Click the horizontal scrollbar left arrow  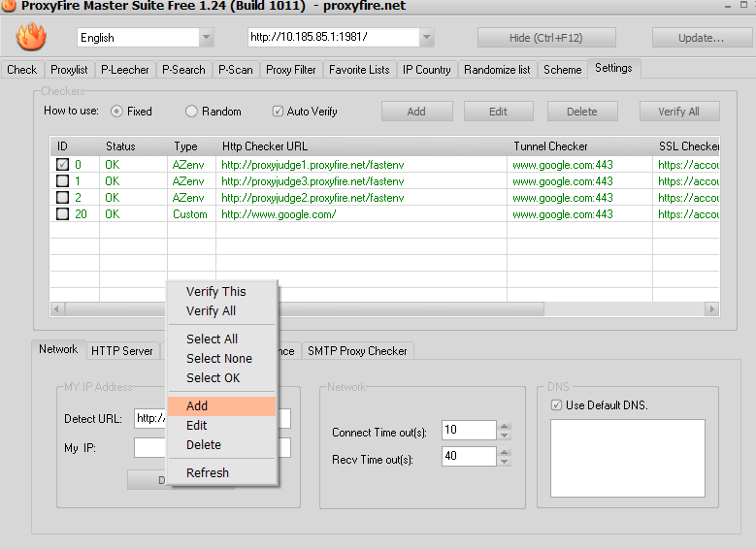(57, 309)
